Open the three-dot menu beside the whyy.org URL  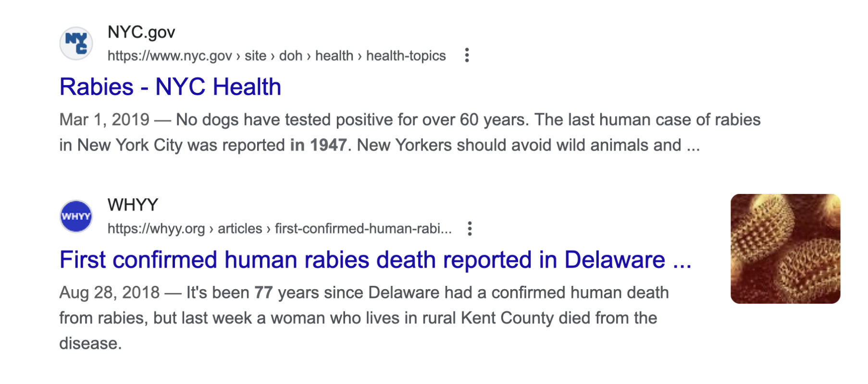470,229
